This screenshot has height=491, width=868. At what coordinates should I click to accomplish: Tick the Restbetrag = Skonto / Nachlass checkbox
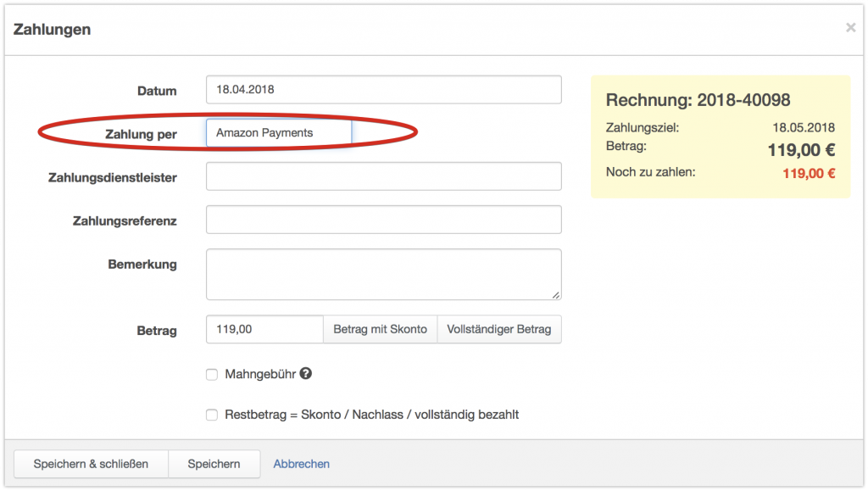pos(212,416)
